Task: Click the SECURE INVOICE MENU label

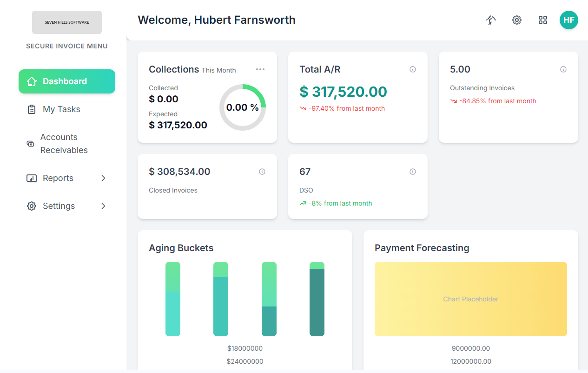Action: coord(67,46)
